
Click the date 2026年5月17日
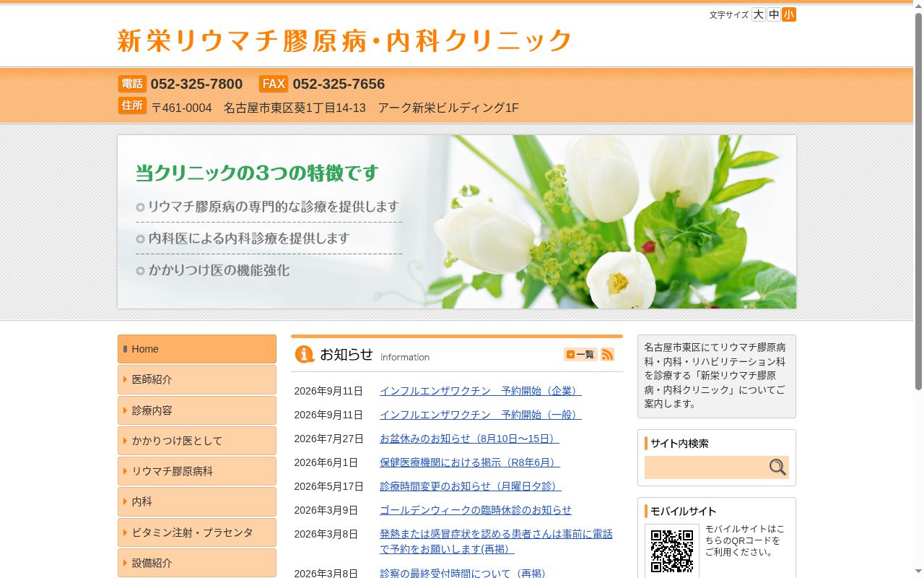click(328, 486)
